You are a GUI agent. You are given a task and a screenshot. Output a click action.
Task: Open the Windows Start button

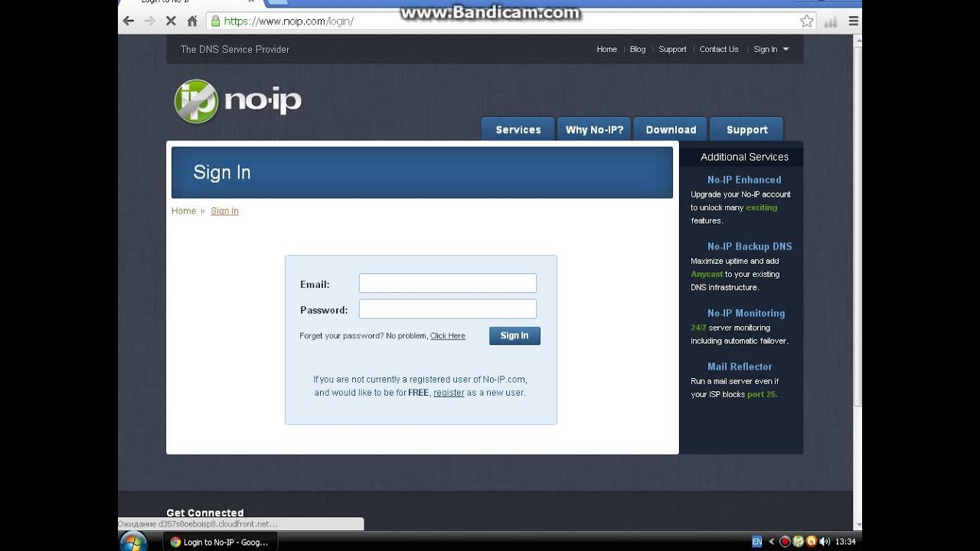[x=133, y=542]
